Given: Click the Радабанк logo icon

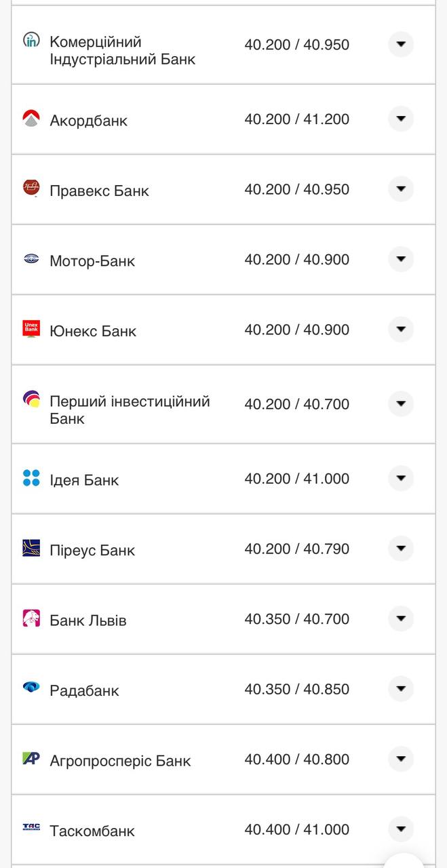Looking at the screenshot, I should coord(31,688).
